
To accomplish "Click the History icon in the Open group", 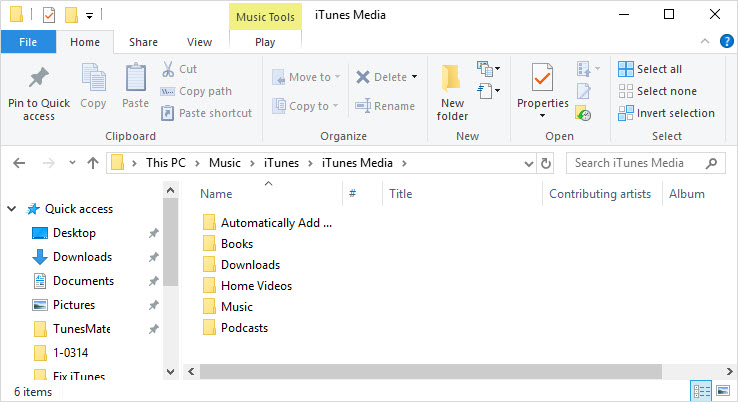I will [x=584, y=113].
